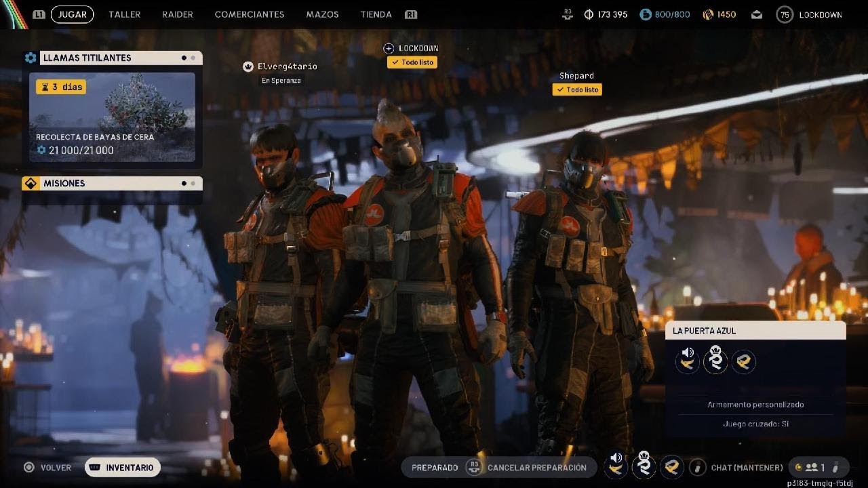This screenshot has height=488, width=868.
Task: Click the R1 shoulder button icon
Action: 410,14
